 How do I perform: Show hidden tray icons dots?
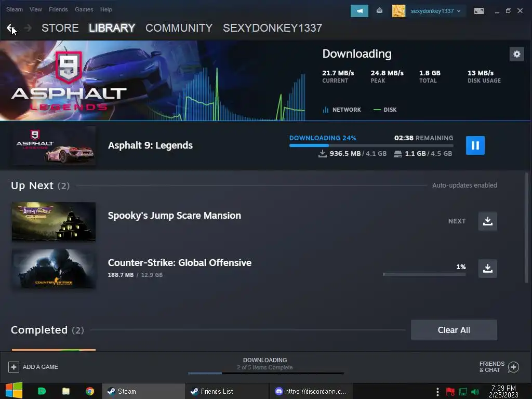[437, 392]
